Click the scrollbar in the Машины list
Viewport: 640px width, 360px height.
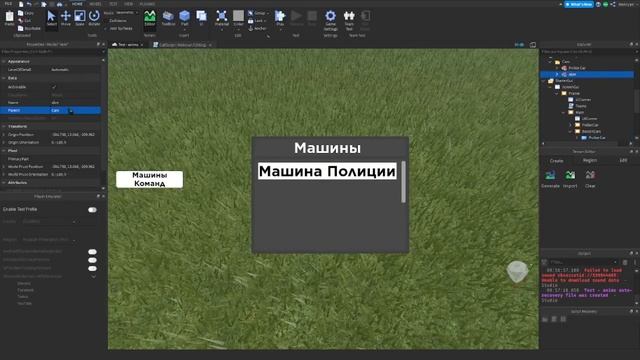pyautogui.click(x=403, y=182)
